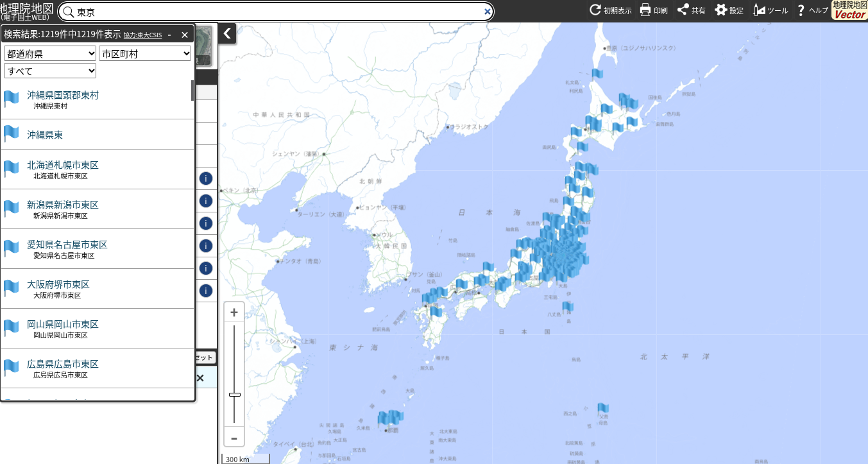This screenshot has height=464, width=868.
Task: Select 愛知県名古屋市東区 search result
Action: 67,245
